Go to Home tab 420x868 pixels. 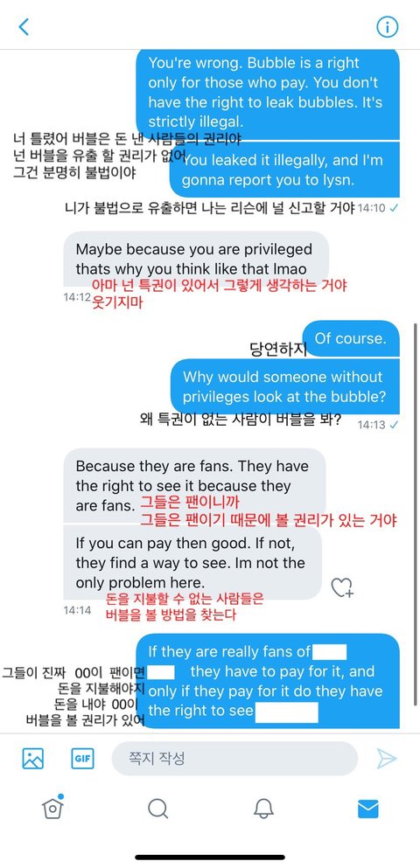click(x=52, y=809)
